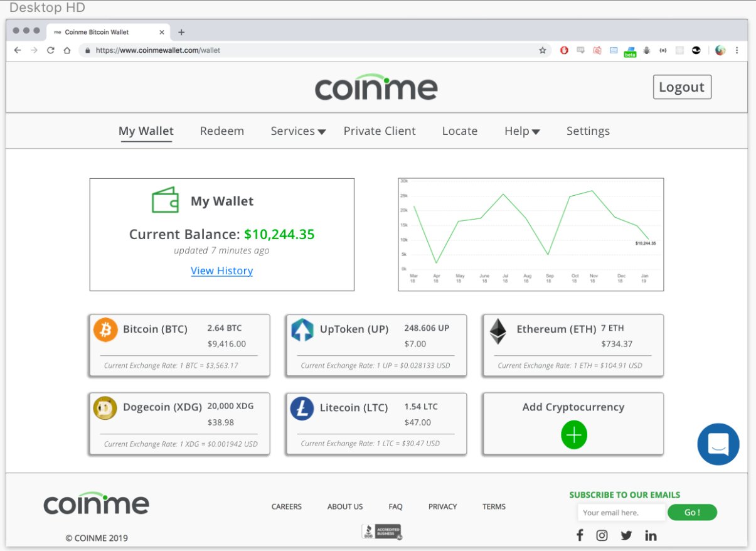Click the 20,000 XDG amount

coord(230,406)
